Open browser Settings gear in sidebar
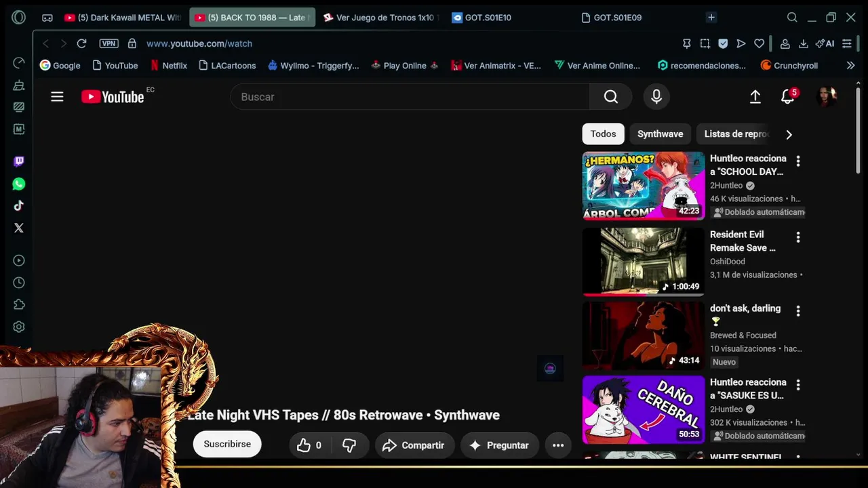This screenshot has width=868, height=488. [19, 327]
